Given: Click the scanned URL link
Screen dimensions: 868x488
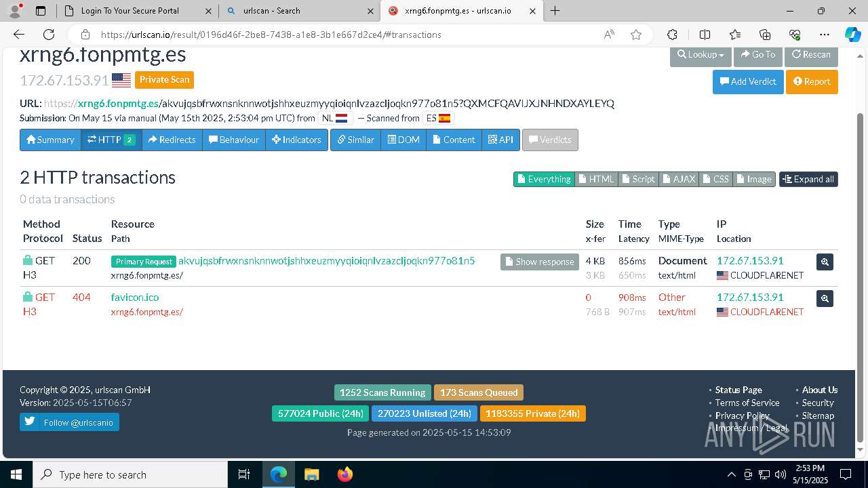Looking at the screenshot, I should click(329, 104).
